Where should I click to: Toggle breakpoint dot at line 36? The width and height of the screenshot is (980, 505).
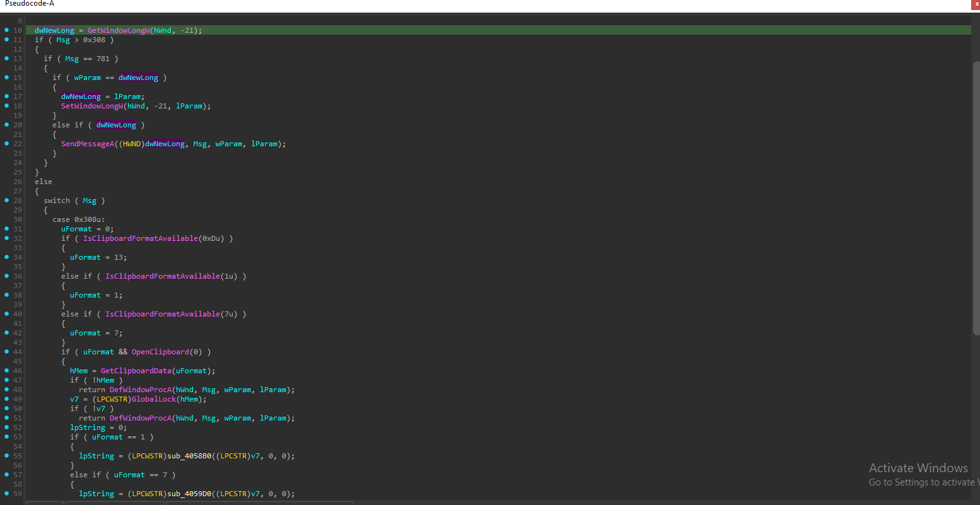[6, 276]
